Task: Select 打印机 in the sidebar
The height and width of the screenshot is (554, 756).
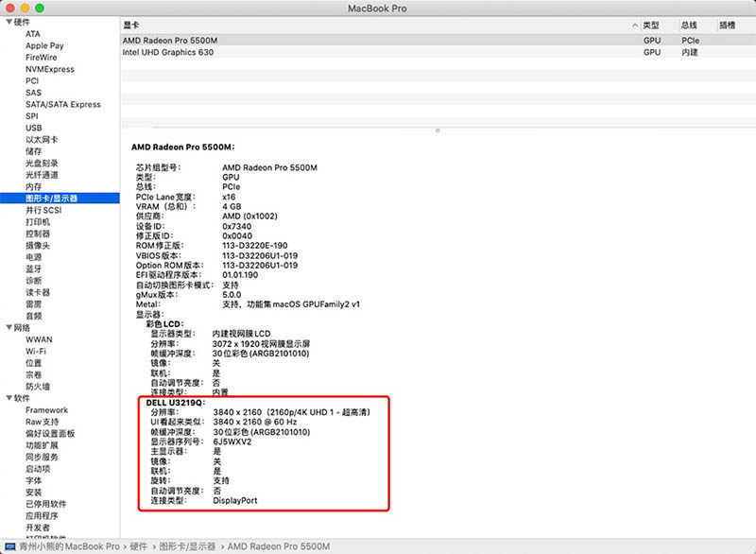Action: click(38, 222)
